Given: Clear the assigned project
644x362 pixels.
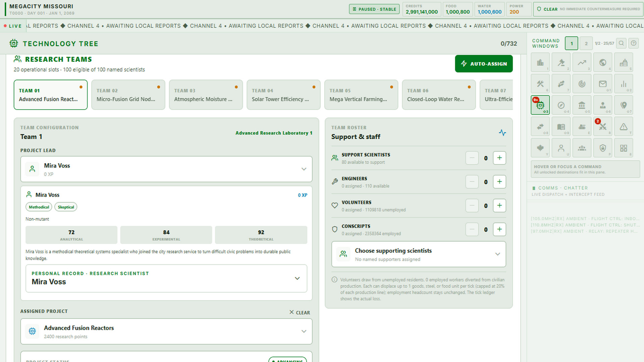Looking at the screenshot, I should coord(300,312).
